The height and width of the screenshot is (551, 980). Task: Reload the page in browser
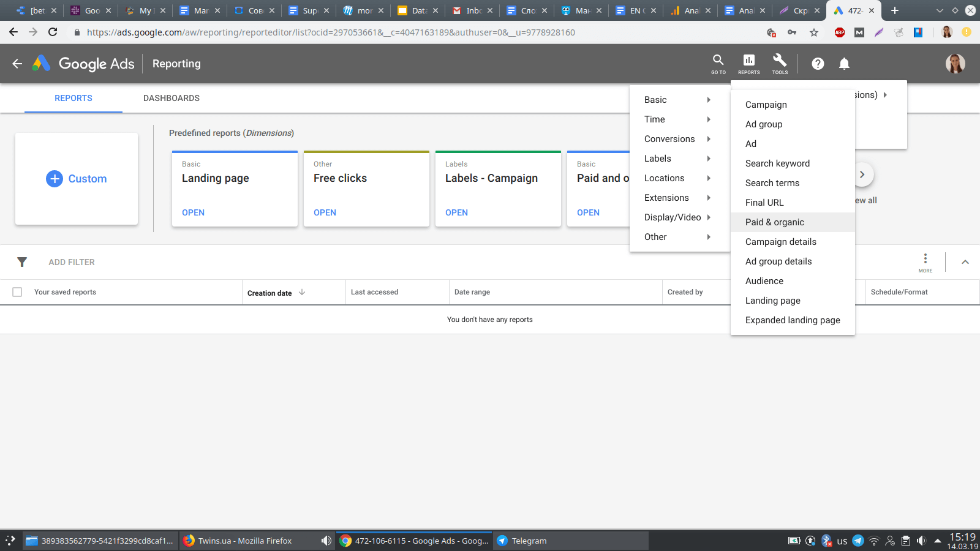pyautogui.click(x=53, y=32)
